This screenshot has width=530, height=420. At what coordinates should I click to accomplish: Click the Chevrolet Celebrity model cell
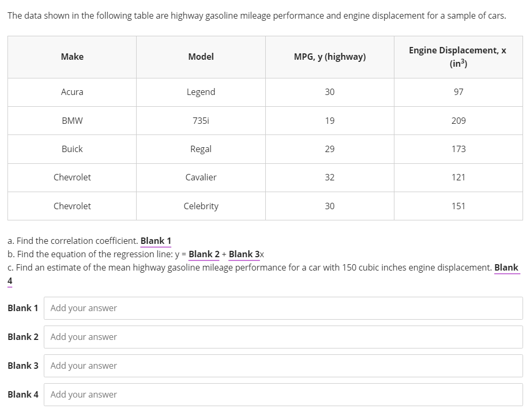tap(201, 205)
